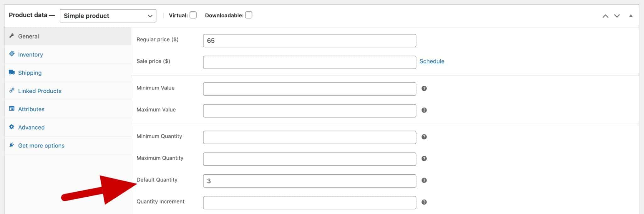
Task: Click the move-panel-up chevron
Action: (605, 15)
